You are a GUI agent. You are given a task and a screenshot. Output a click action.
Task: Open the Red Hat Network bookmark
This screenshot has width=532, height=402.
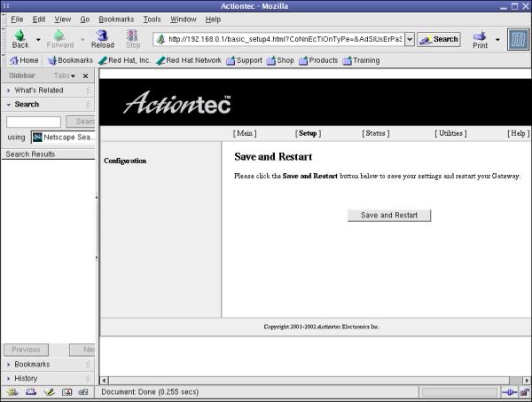coord(189,60)
